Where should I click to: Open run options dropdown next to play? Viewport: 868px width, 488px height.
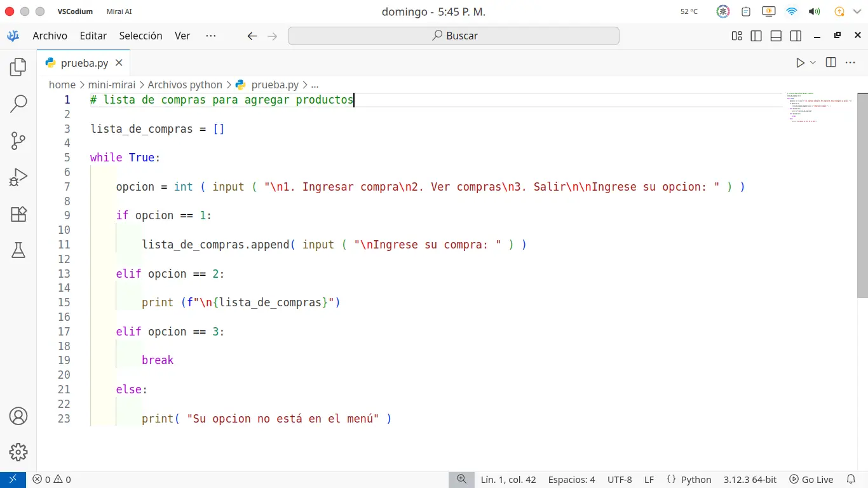coord(813,63)
